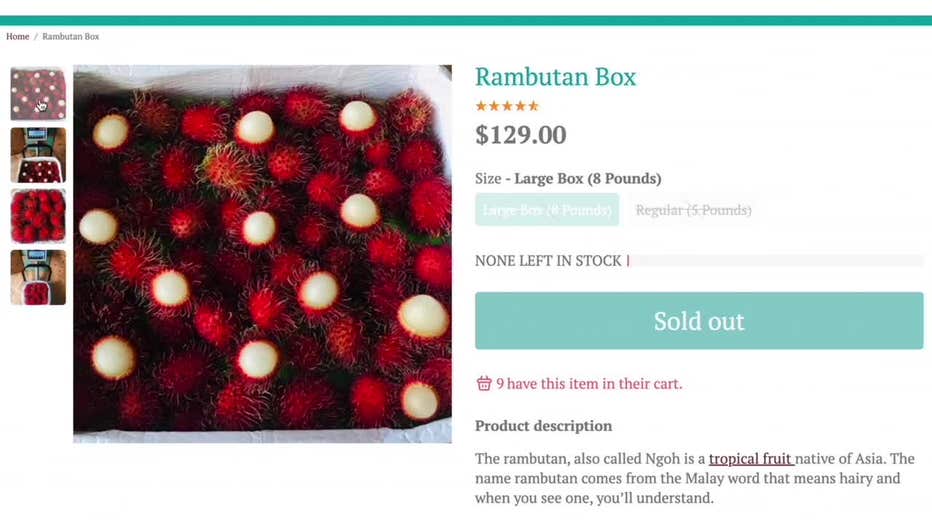
Task: Select the fourth thumbnail of small box on scale
Action: pyautogui.click(x=38, y=277)
